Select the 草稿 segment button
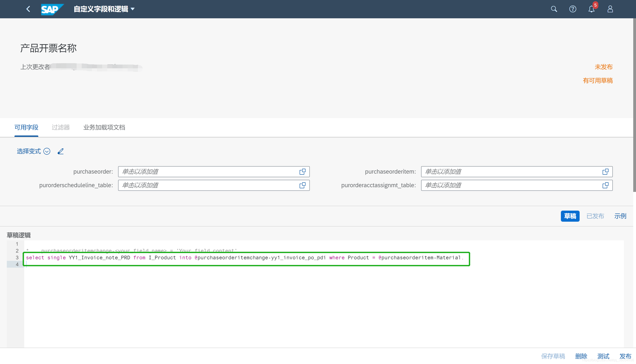 pos(570,216)
